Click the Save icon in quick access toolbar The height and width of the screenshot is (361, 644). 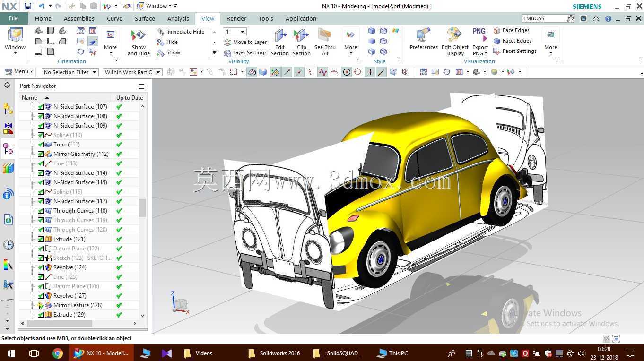coord(28,6)
